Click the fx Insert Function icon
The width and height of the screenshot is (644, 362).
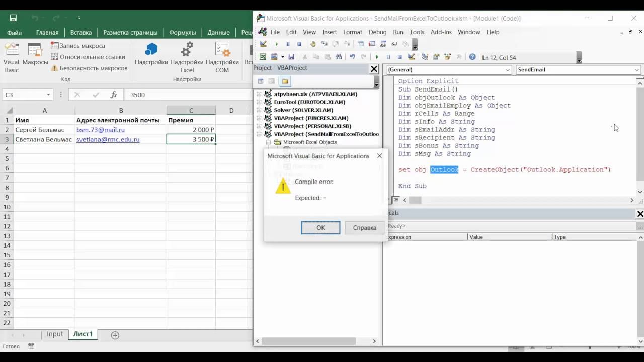pos(114,95)
